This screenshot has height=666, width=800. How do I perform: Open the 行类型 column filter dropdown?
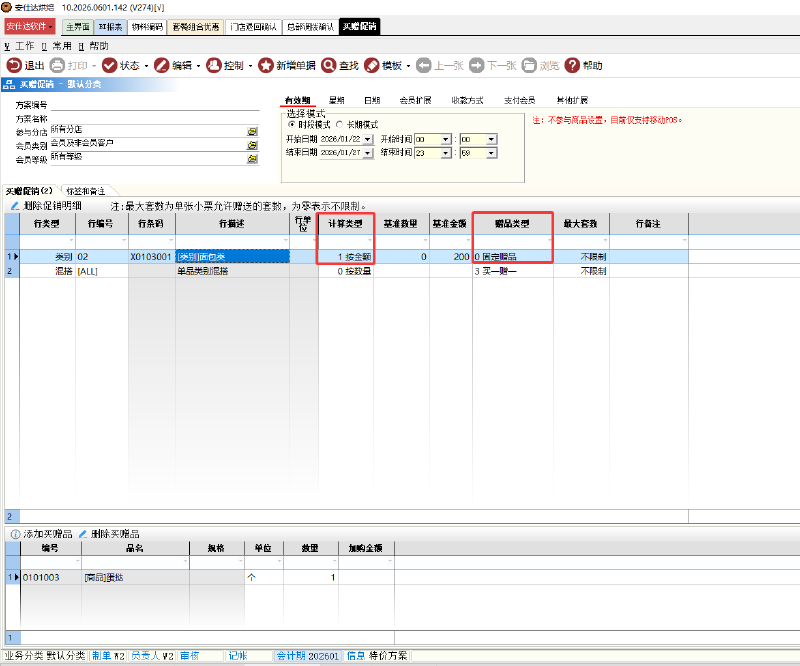(71, 240)
